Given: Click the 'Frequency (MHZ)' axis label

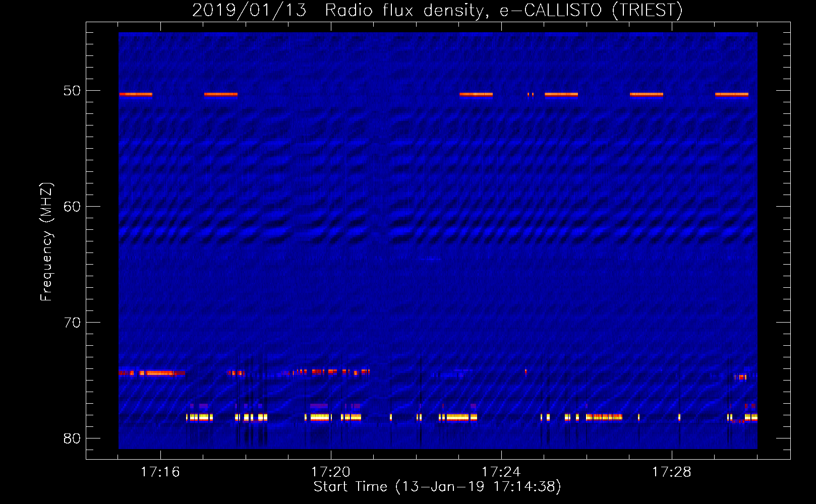Looking at the screenshot, I should coord(46,242).
